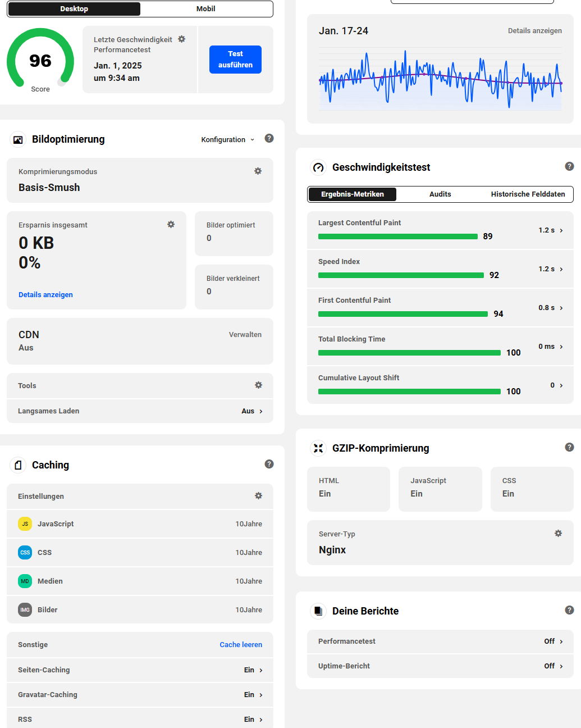581x728 pixels.
Task: Open the Konfiguration dropdown
Action: [228, 139]
